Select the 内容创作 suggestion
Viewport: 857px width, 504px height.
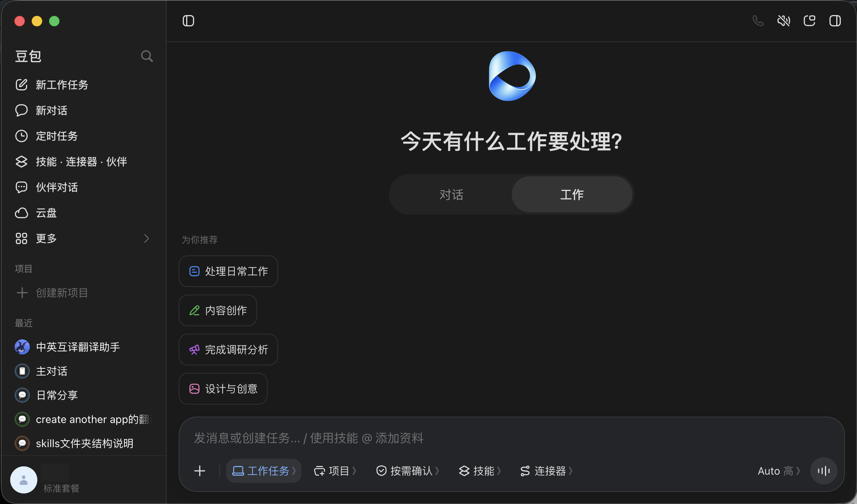pyautogui.click(x=218, y=310)
